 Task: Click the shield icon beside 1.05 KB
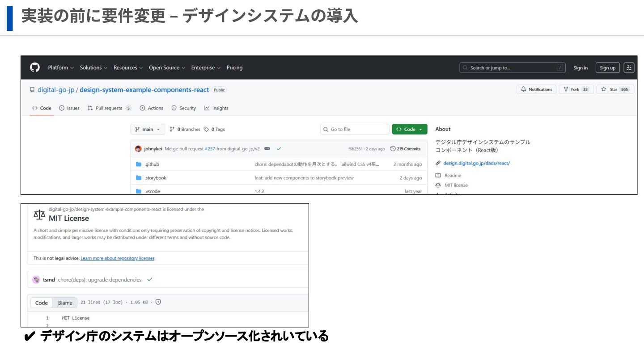(x=158, y=302)
